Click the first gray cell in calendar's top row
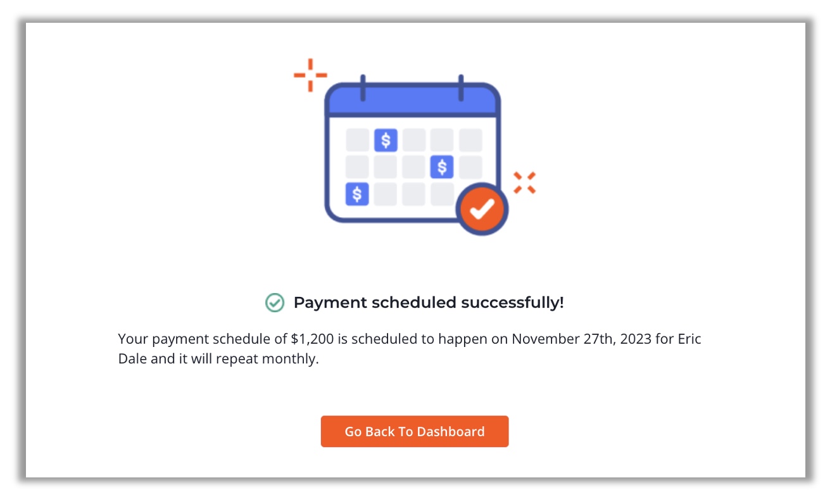 point(357,140)
